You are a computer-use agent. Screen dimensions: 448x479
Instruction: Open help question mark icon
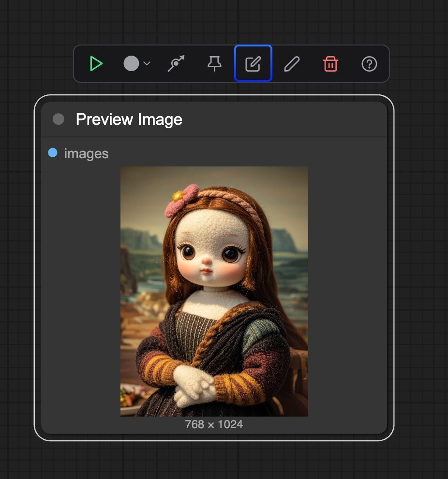click(x=369, y=64)
